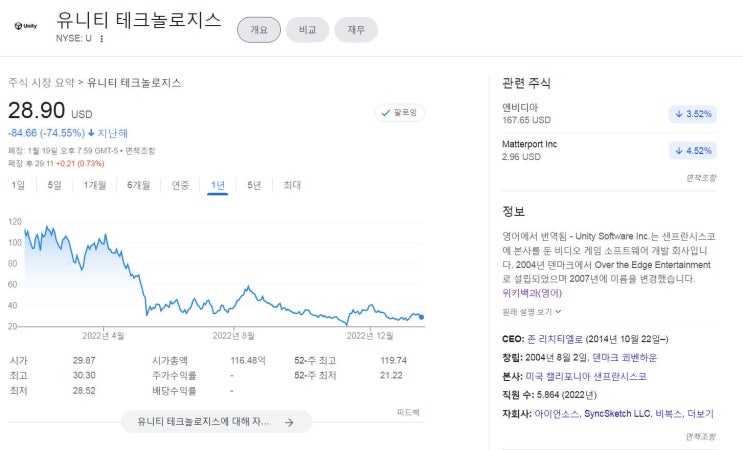This screenshot has height=450, width=743.
Task: Click the 엔비디아 3.52% change badge
Action: tap(693, 114)
